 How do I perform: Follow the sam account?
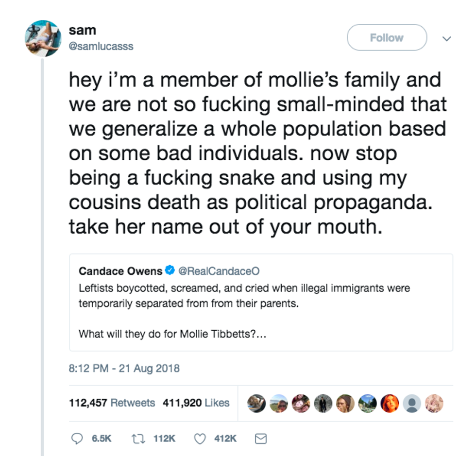pos(386,37)
